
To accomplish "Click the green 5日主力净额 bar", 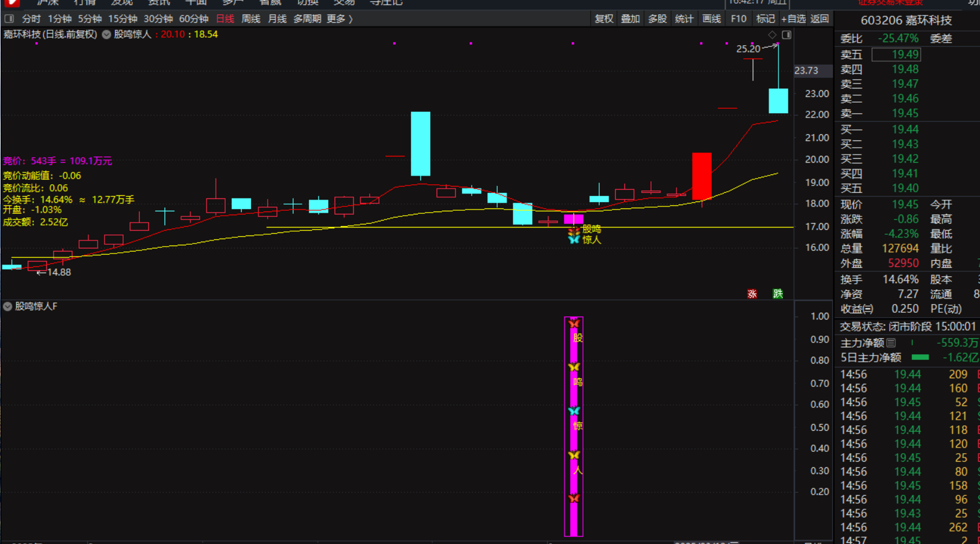I will [x=920, y=357].
